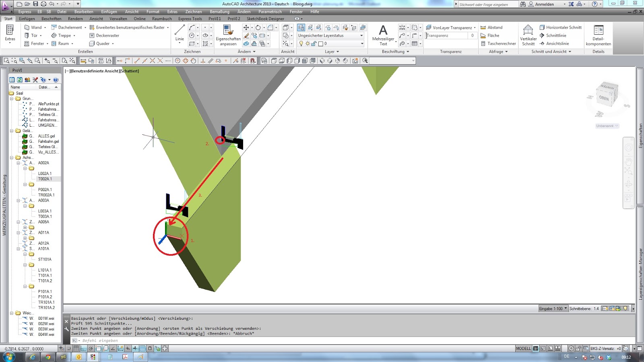
Task: Click the save icon in quick access toolbar
Action: (35, 4)
